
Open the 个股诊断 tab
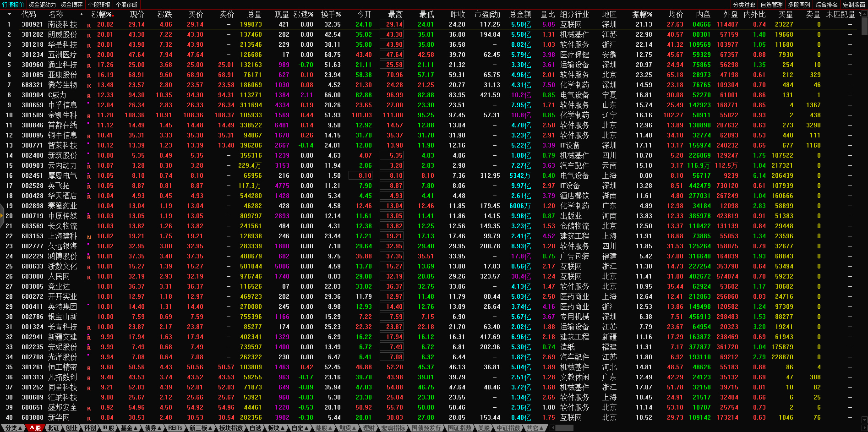click(127, 5)
